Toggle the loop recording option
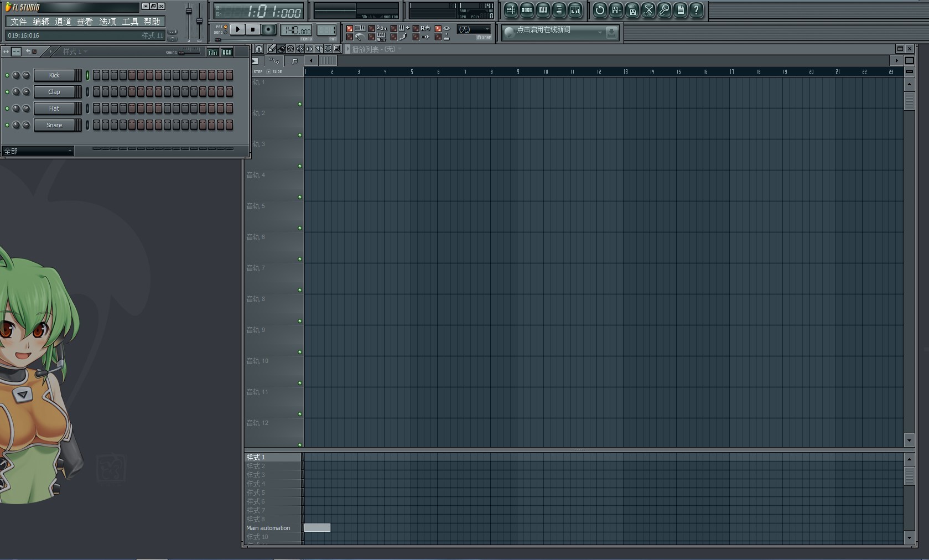This screenshot has height=560, width=929. tap(416, 29)
